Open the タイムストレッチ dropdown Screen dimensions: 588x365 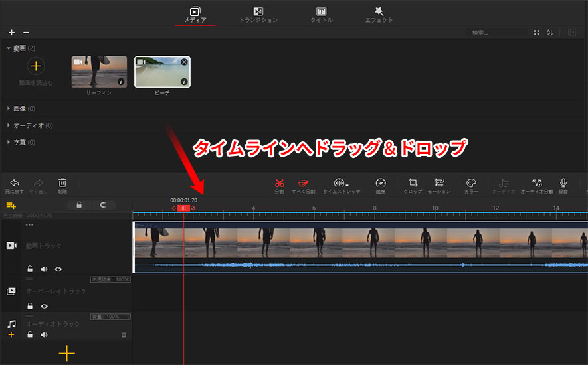click(x=342, y=183)
